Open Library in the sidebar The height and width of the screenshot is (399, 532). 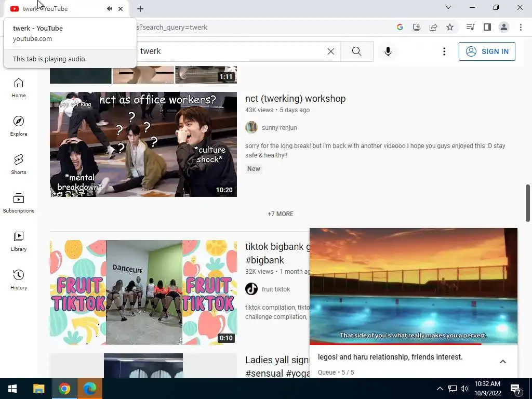click(19, 241)
